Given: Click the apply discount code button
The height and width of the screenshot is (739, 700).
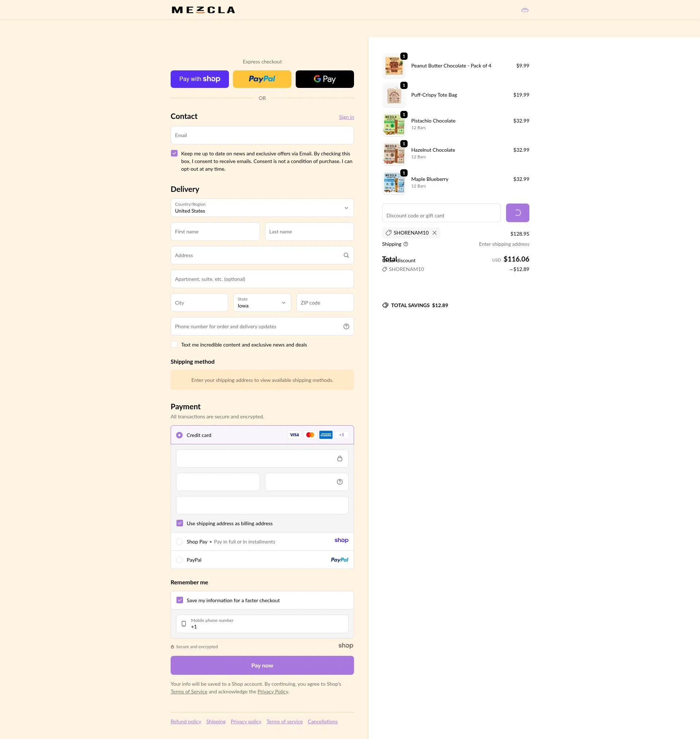Looking at the screenshot, I should [x=517, y=213].
